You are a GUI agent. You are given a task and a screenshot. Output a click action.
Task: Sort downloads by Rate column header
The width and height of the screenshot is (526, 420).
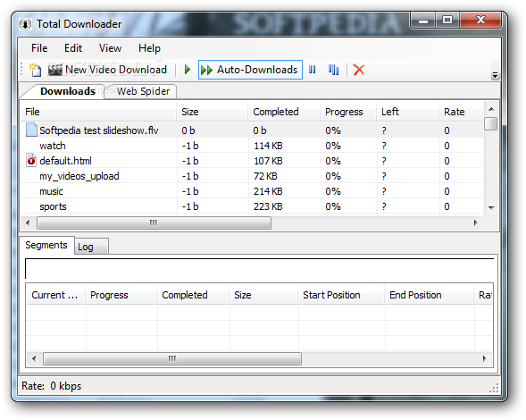(462, 112)
